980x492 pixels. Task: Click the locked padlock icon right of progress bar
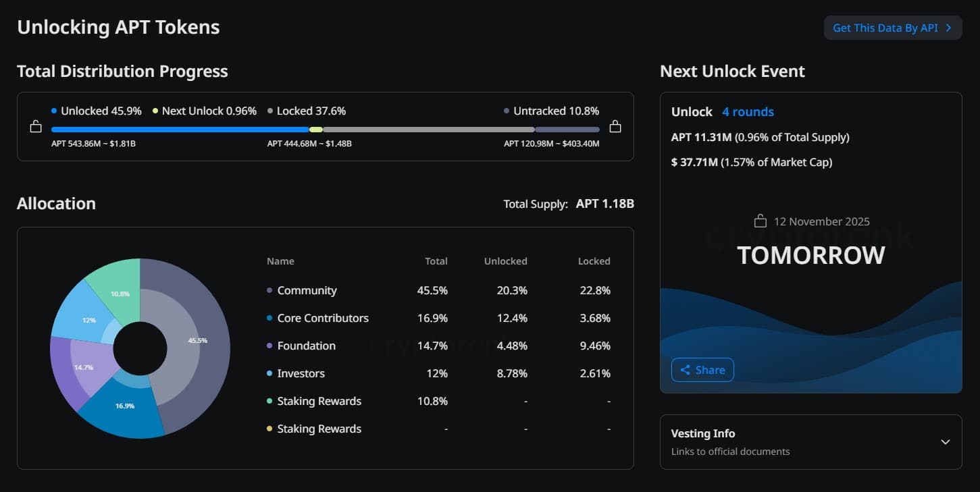click(x=615, y=127)
